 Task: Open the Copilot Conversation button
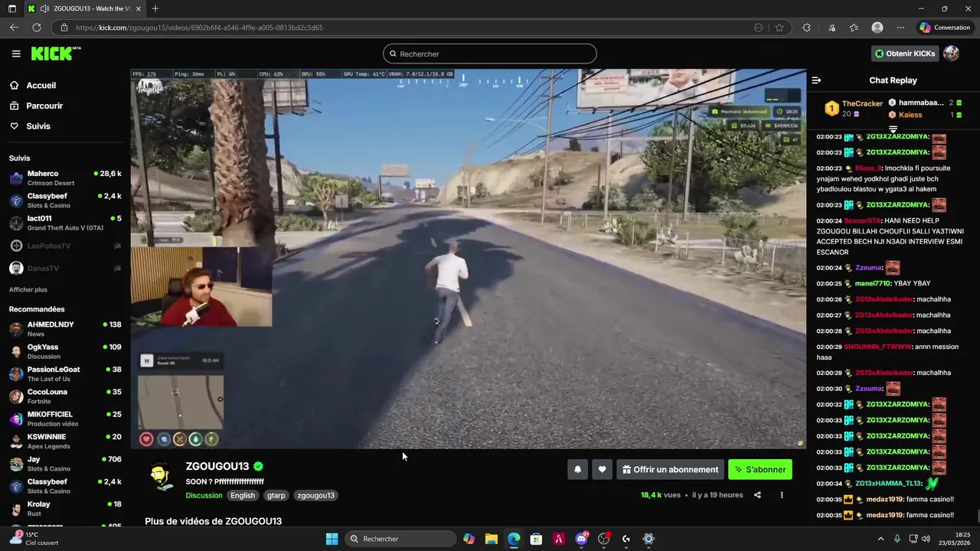click(x=946, y=28)
